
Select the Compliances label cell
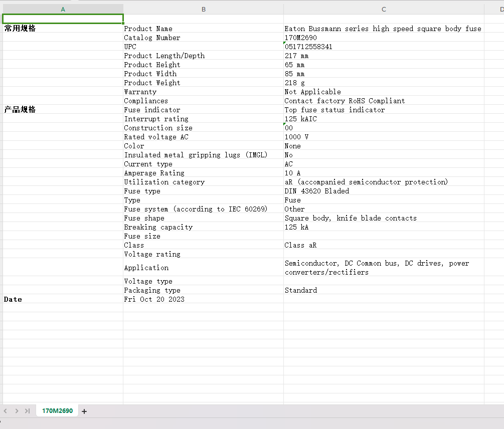pos(204,101)
